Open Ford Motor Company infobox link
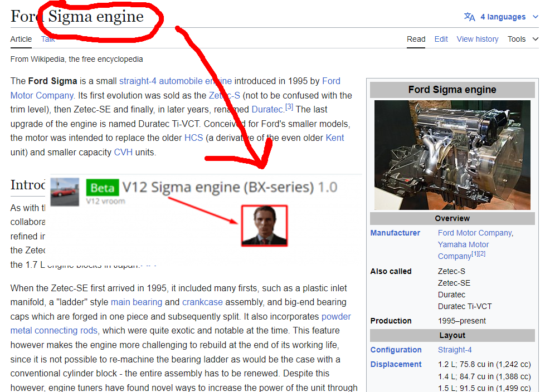 pos(475,233)
